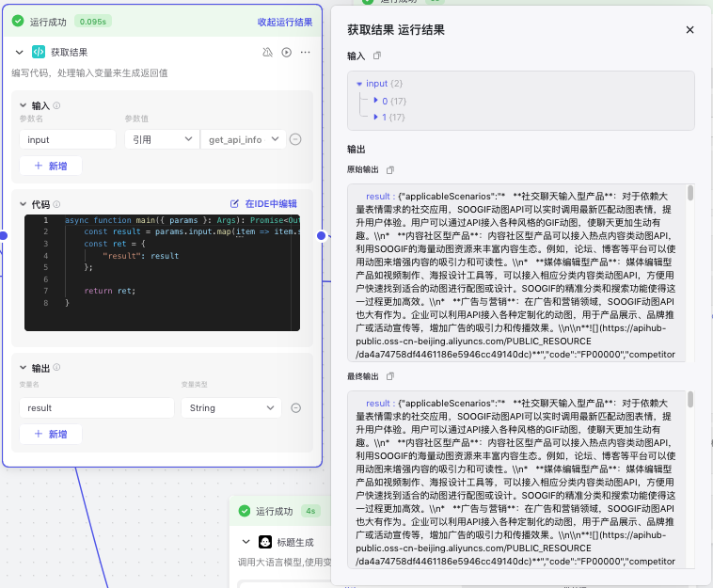This screenshot has width=713, height=588.
Task: Open the get_api_info reference dropdown
Action: [243, 139]
